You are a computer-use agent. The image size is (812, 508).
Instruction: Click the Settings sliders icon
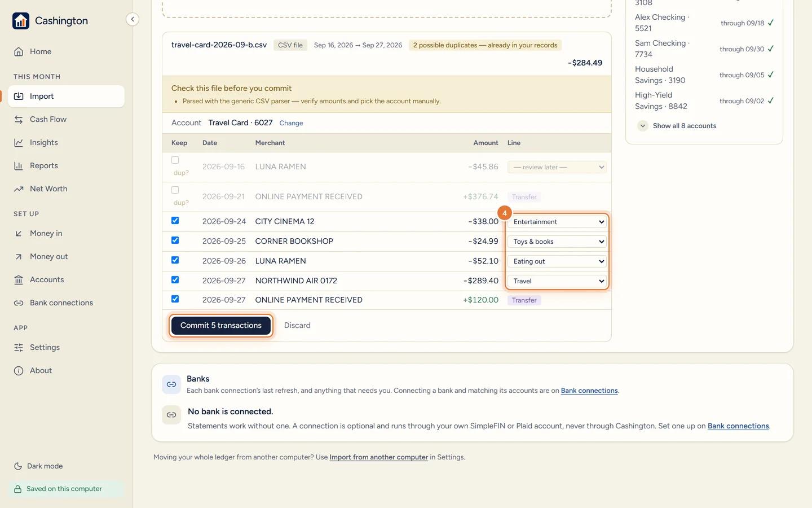(x=19, y=347)
